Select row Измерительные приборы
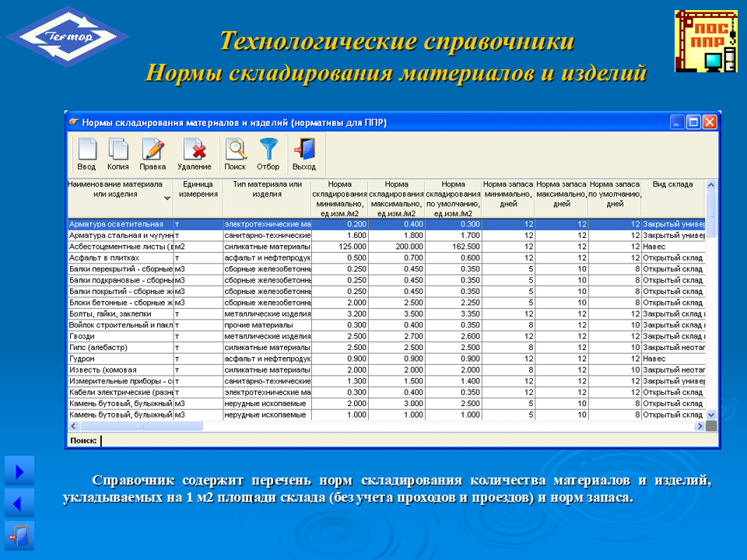 387,381
